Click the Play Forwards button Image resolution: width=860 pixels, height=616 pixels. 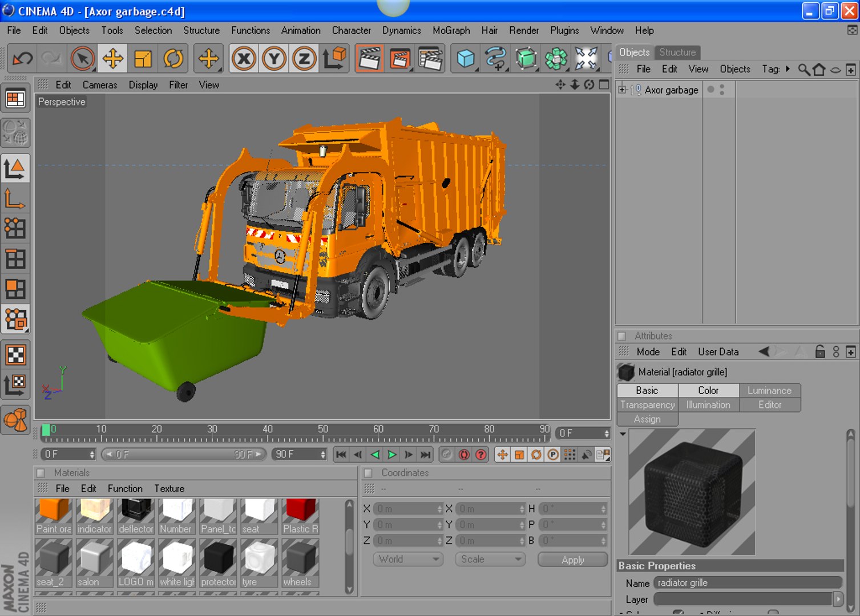pyautogui.click(x=392, y=455)
